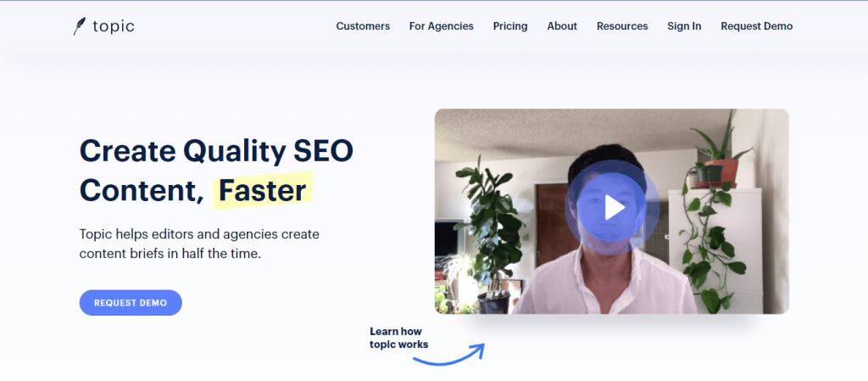Click the topic logo in the header
The height and width of the screenshot is (381, 868).
(103, 26)
